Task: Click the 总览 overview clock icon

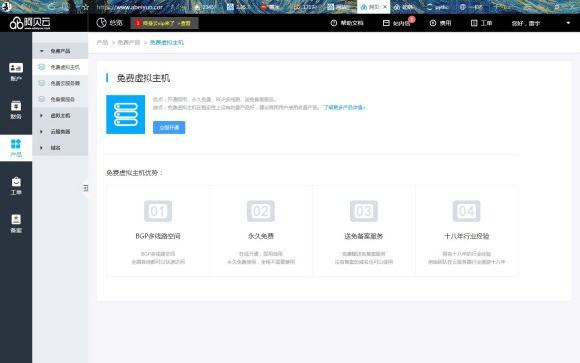Action: point(101,23)
